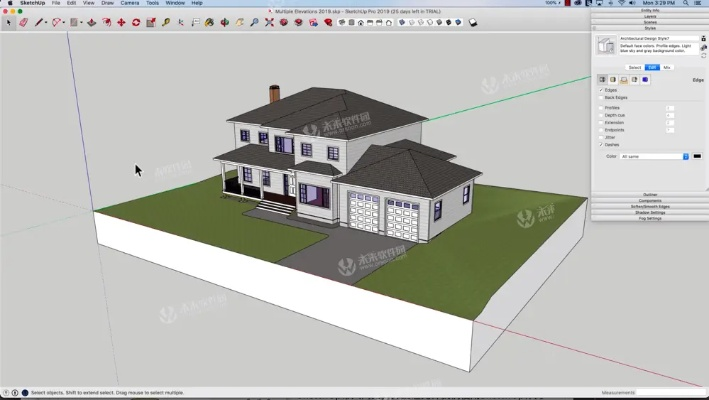Screen dimensions: 709x400
Task: Toggle the Back Edges checkbox
Action: pos(601,97)
